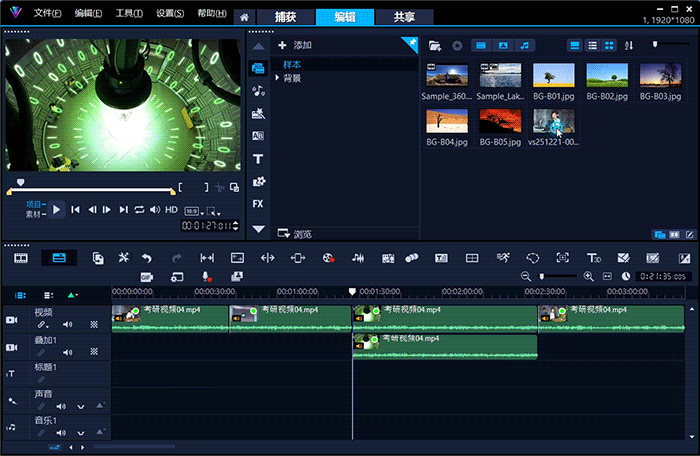
Task: Open the sound/music media category
Action: (x=258, y=90)
